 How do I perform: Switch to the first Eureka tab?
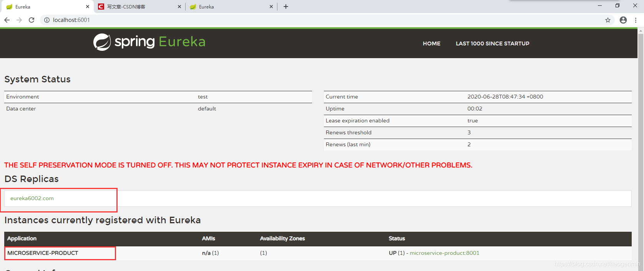[x=46, y=7]
